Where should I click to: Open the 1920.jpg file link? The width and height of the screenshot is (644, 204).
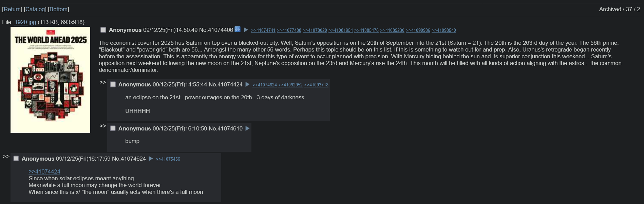(x=25, y=22)
